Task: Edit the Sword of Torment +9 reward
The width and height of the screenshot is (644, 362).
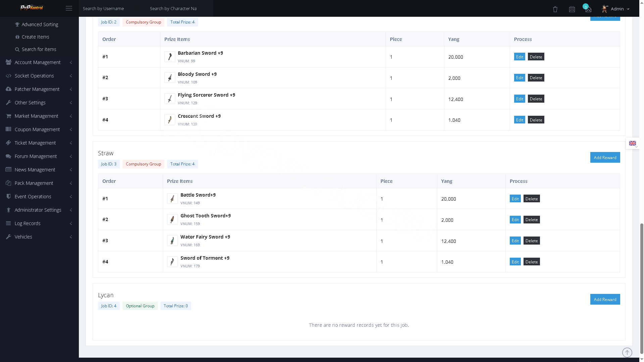Action: pyautogui.click(x=515, y=262)
